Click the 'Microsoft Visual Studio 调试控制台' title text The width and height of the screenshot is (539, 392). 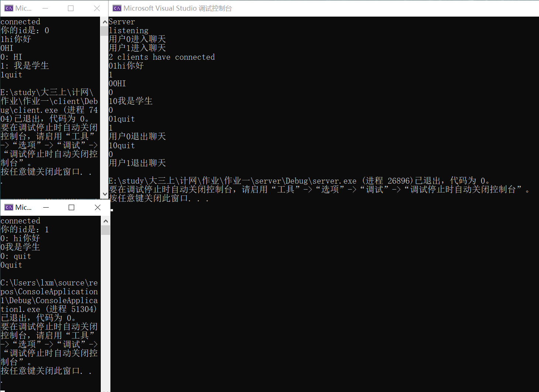click(178, 8)
